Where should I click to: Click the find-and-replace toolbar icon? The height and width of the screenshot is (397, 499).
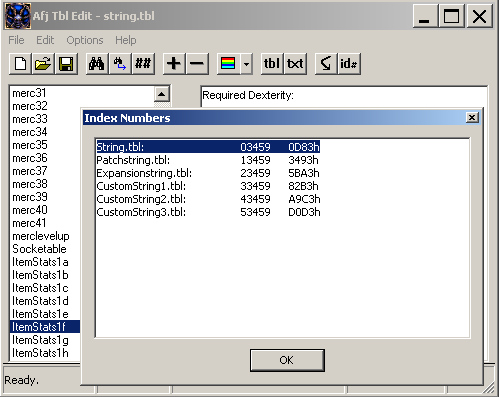120,63
